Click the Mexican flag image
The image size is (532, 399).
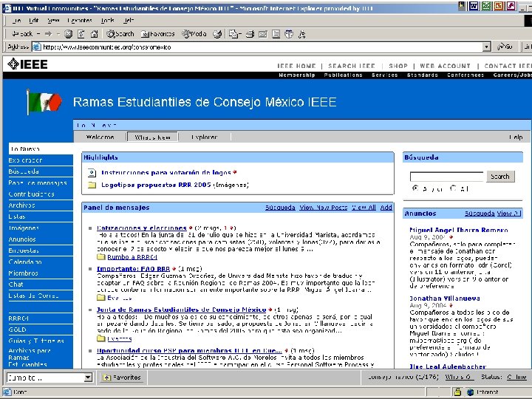pos(44,102)
